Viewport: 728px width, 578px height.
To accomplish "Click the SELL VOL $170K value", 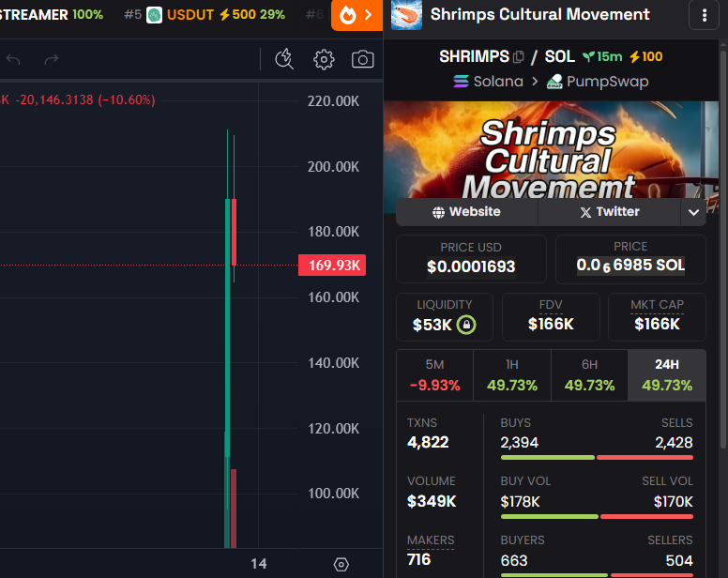I will pyautogui.click(x=674, y=502).
